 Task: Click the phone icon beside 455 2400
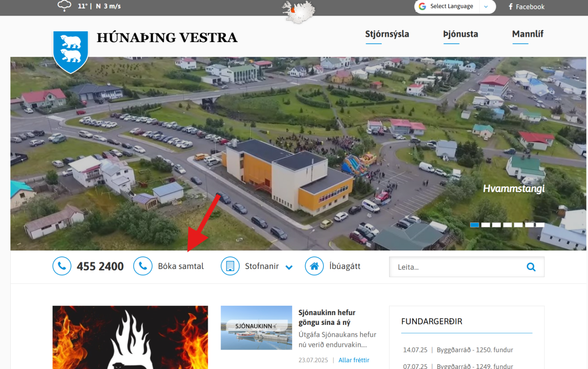click(x=62, y=266)
